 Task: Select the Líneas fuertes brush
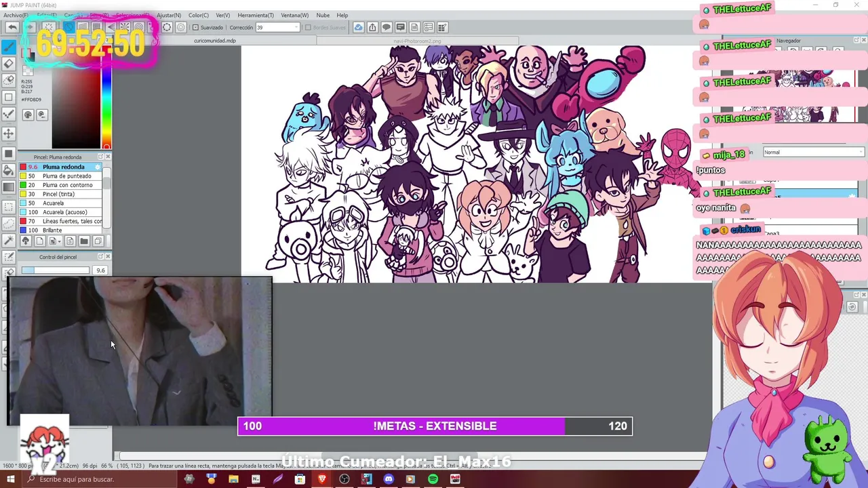(x=61, y=221)
